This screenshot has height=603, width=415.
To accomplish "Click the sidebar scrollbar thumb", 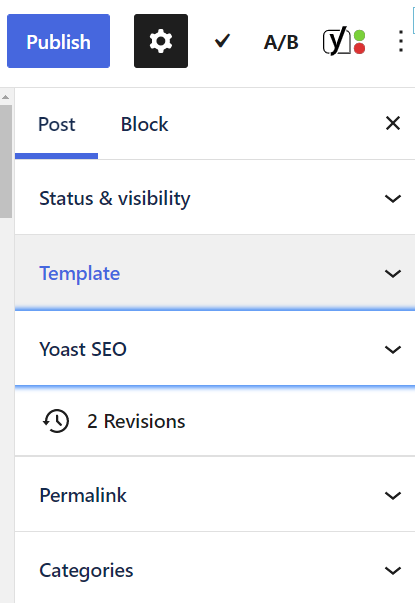I will [x=6, y=162].
